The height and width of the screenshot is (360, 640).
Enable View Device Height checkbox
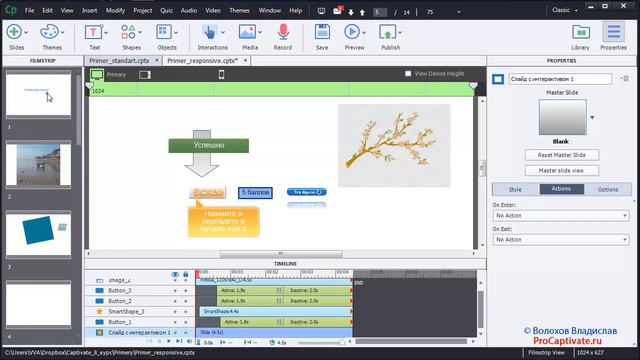pos(408,73)
